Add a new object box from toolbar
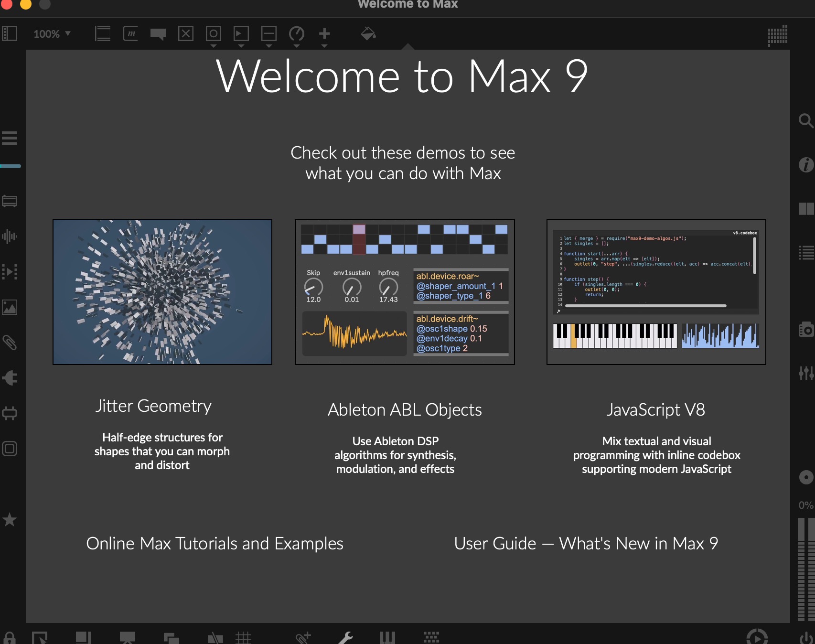815x644 pixels. [x=103, y=34]
